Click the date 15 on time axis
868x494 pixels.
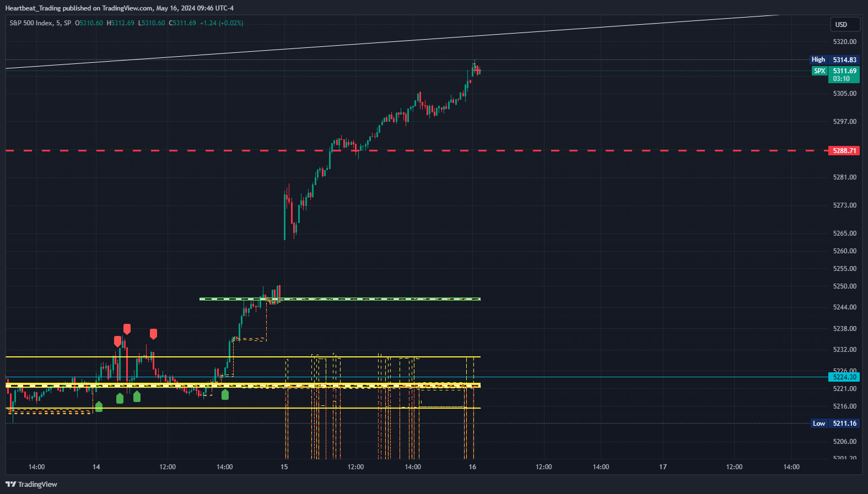tap(284, 467)
